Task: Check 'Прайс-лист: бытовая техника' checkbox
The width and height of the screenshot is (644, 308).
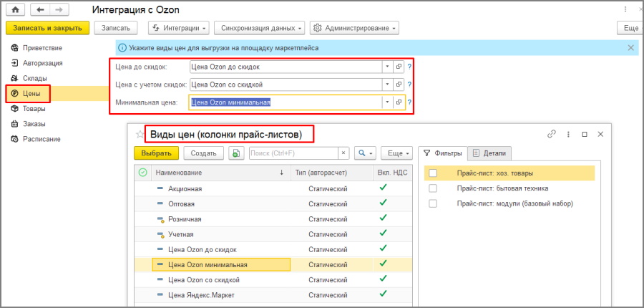Action: coord(432,188)
